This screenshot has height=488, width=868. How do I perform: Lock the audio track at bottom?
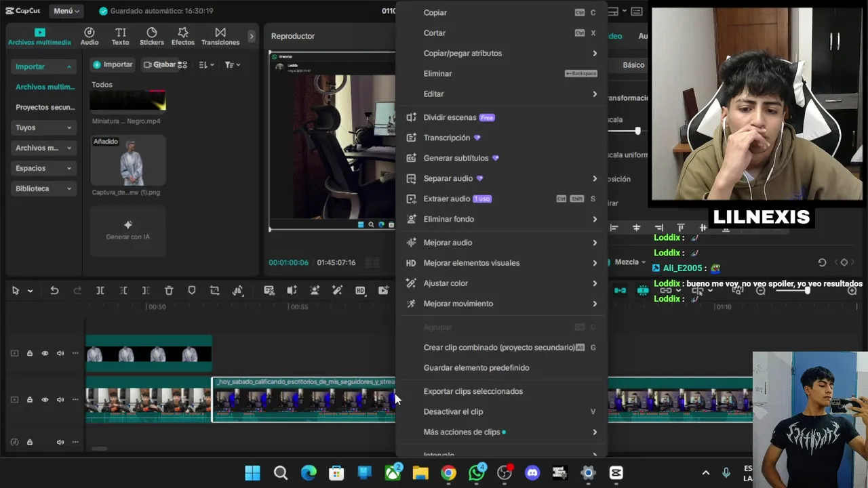pyautogui.click(x=30, y=442)
